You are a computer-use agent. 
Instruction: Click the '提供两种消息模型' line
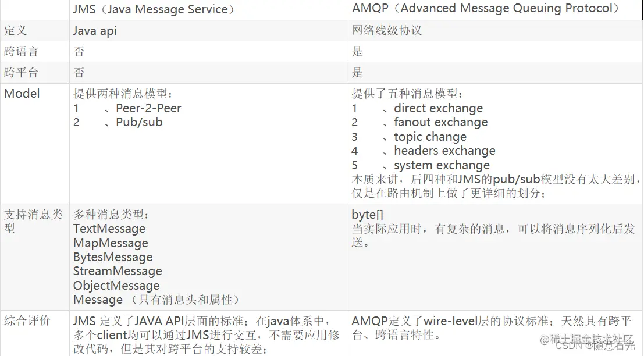pyautogui.click(x=123, y=94)
